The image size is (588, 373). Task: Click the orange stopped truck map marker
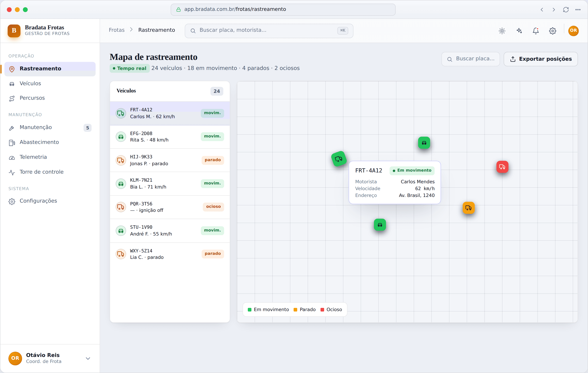(x=468, y=208)
